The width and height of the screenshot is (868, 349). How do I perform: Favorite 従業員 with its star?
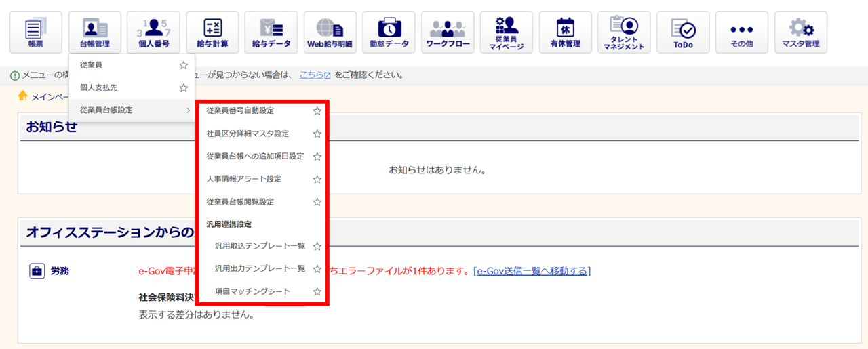pyautogui.click(x=183, y=66)
